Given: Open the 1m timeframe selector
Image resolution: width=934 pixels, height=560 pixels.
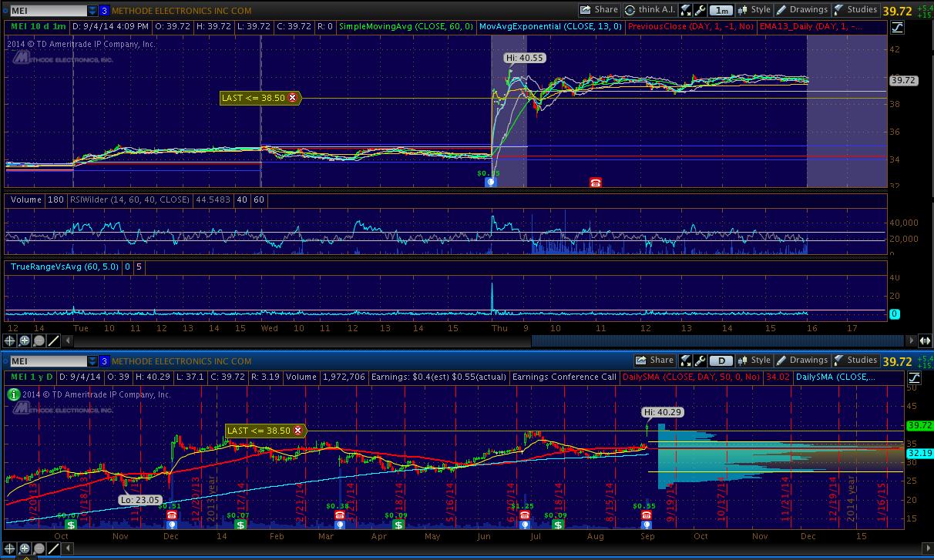Looking at the screenshot, I should coord(721,10).
